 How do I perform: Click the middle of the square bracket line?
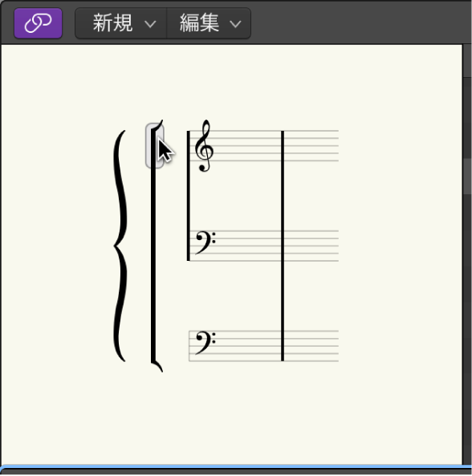[153, 246]
